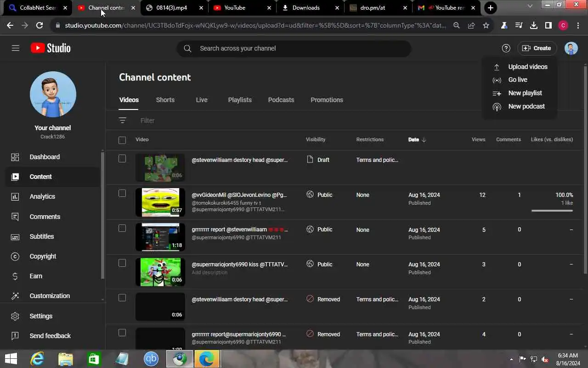Viewport: 588px width, 368px height.
Task: Check the @vvGideonMil video row checkbox
Action: [x=122, y=193]
